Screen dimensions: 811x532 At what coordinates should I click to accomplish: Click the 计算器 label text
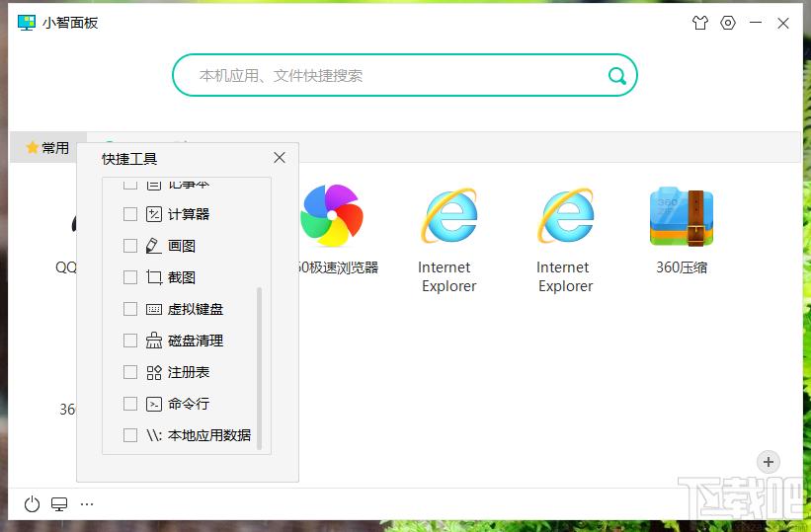tap(189, 214)
